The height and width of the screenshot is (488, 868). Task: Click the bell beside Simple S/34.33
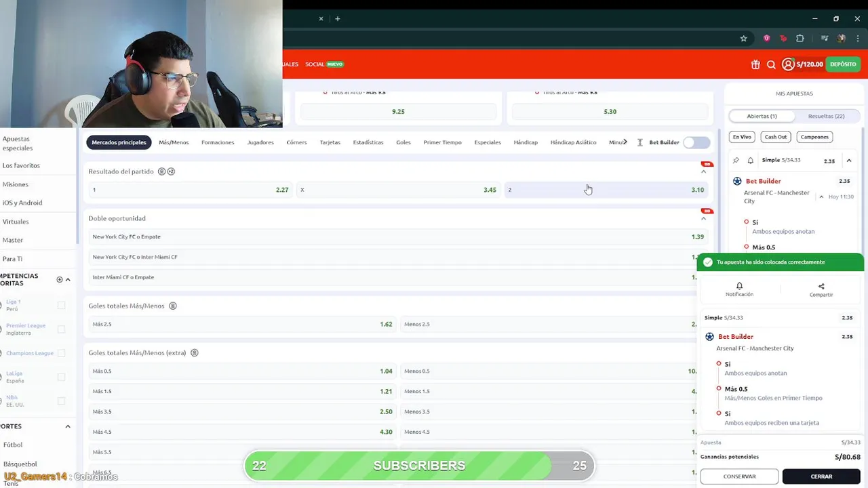[750, 161]
